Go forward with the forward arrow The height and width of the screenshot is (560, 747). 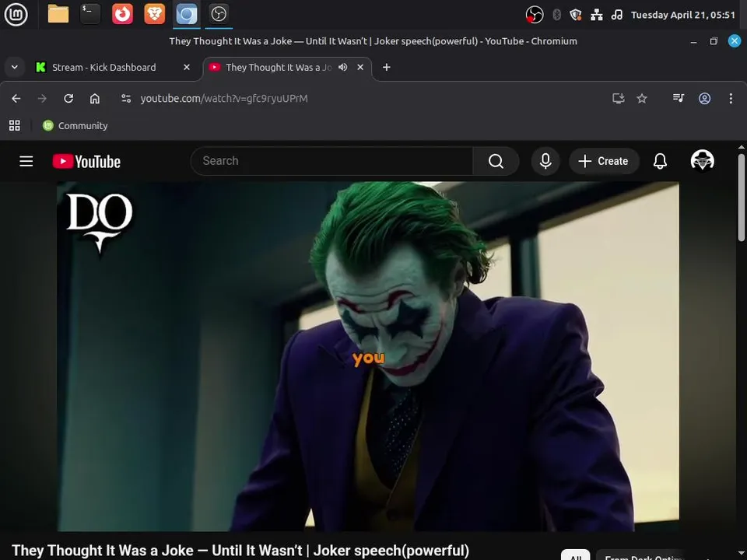(42, 98)
